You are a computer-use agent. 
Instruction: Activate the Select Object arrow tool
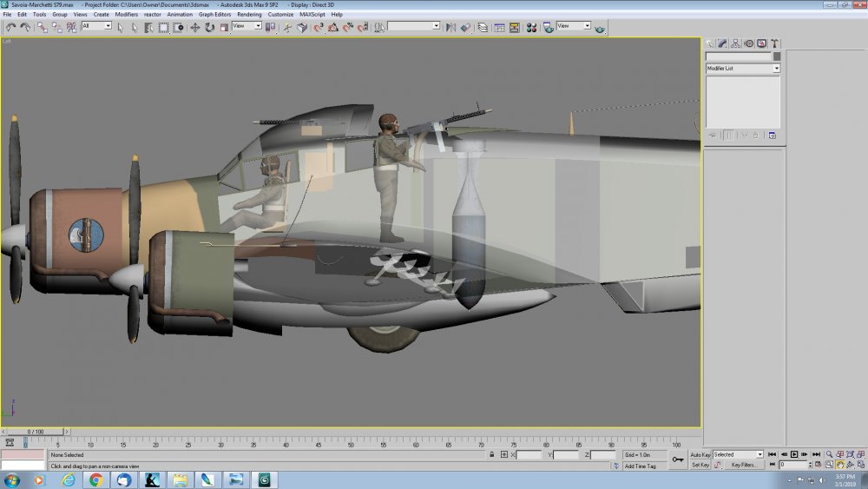(x=120, y=27)
